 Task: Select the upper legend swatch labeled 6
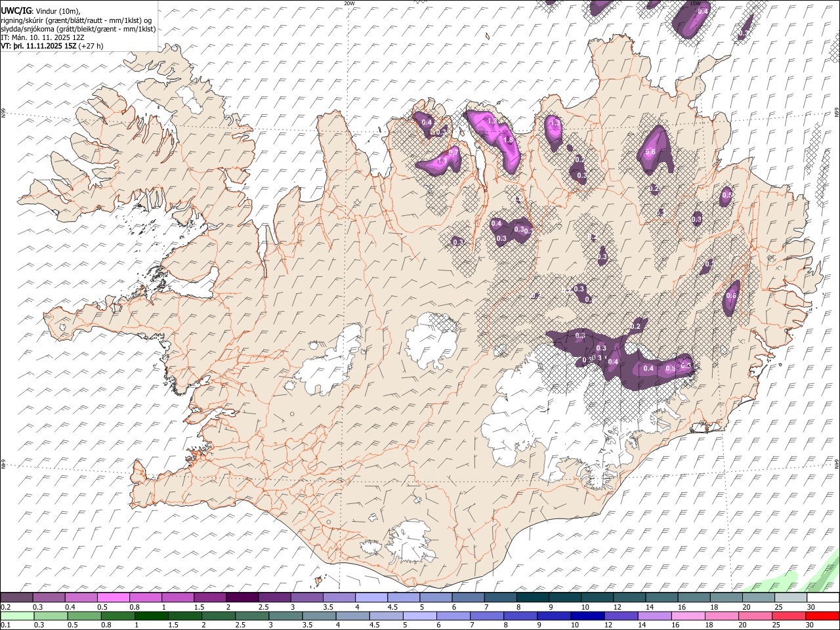point(467,598)
